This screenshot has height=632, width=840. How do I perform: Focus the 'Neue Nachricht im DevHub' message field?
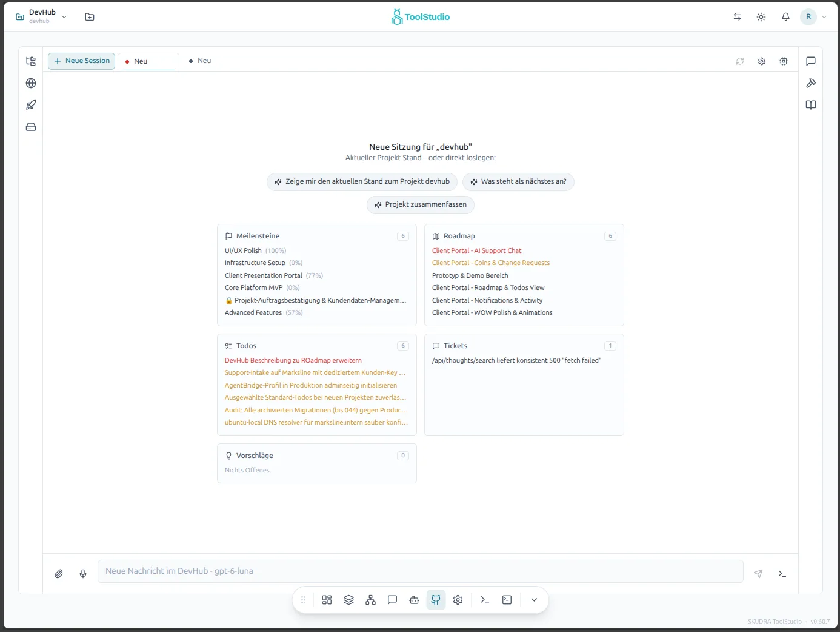coord(421,571)
